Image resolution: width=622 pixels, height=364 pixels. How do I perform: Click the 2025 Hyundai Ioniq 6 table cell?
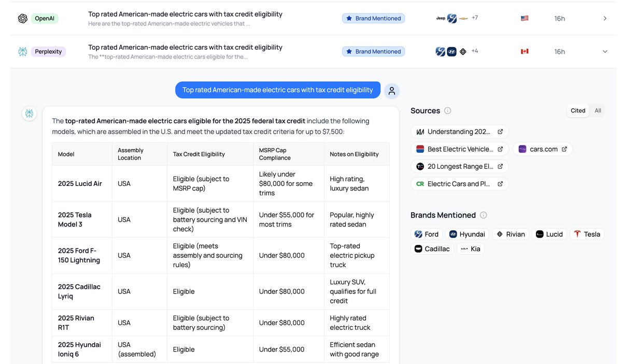coord(82,350)
